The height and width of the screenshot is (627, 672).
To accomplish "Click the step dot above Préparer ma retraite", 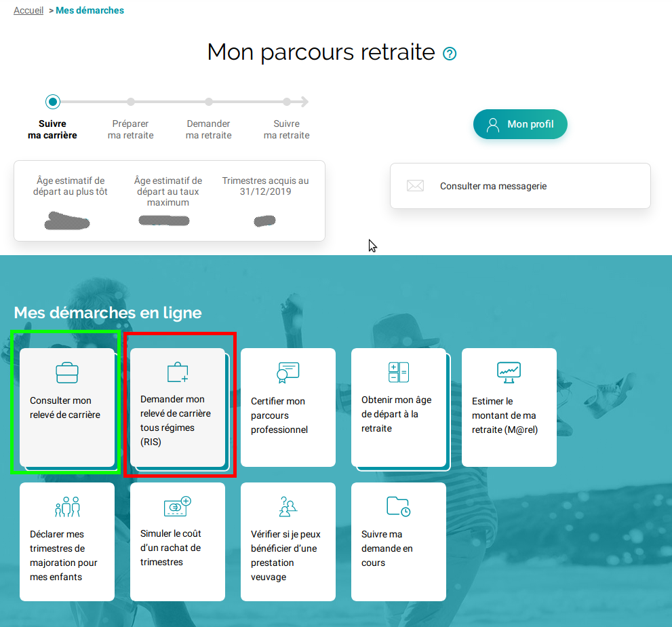I will click(131, 102).
